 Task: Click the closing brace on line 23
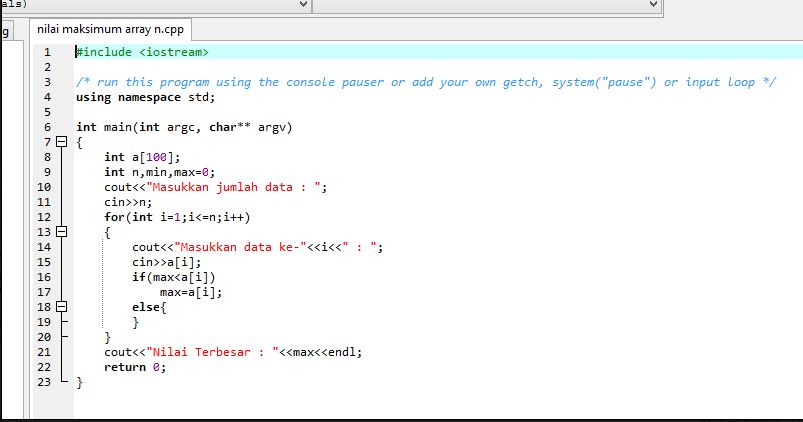pyautogui.click(x=79, y=383)
